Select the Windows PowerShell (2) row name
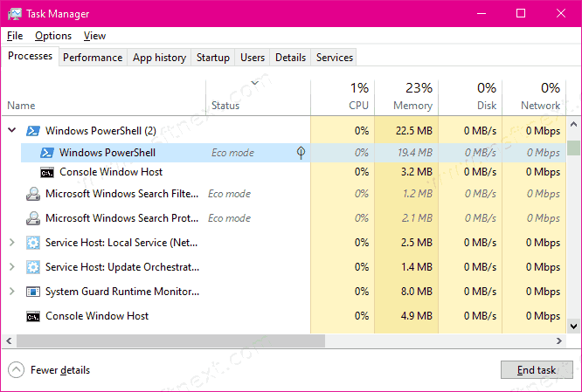582x392 pixels. tap(100, 131)
